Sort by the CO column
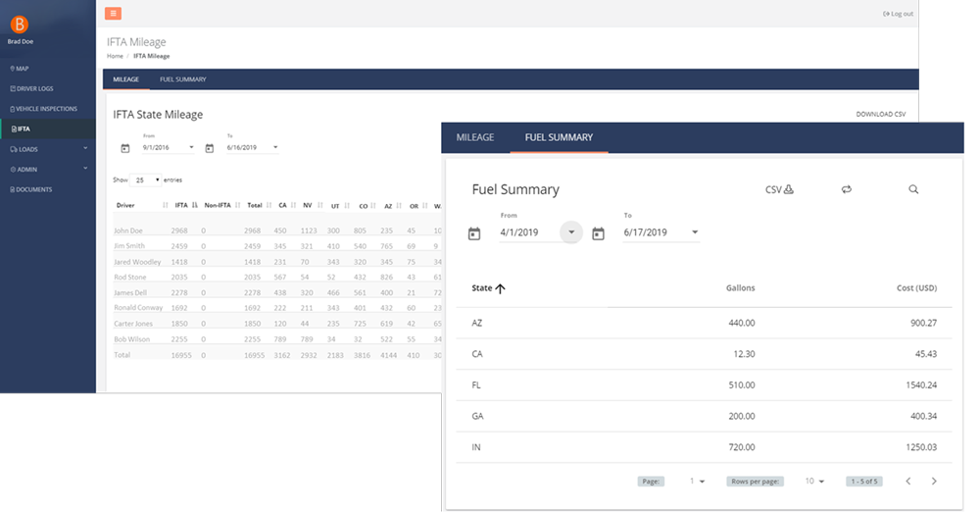Image resolution: width=980 pixels, height=512 pixels. (x=367, y=206)
